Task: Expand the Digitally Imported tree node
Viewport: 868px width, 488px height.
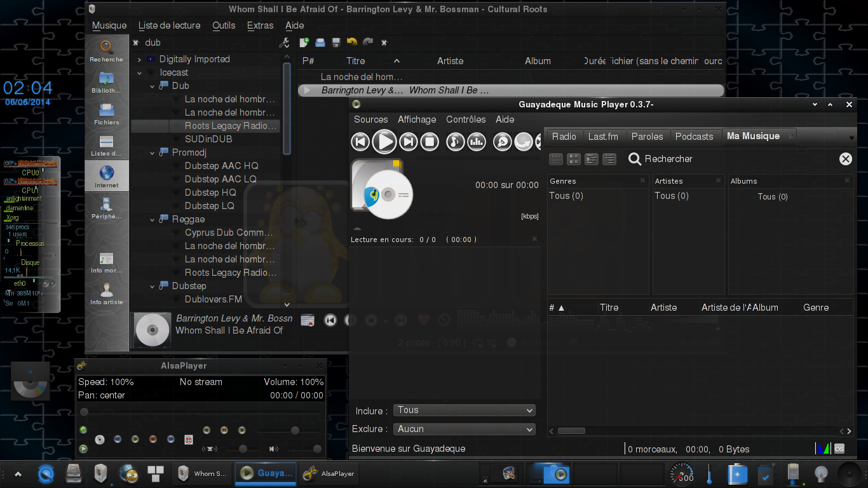Action: (x=139, y=59)
